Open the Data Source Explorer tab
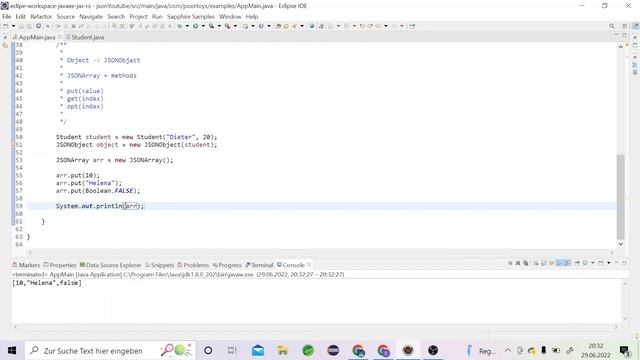 coord(110,265)
